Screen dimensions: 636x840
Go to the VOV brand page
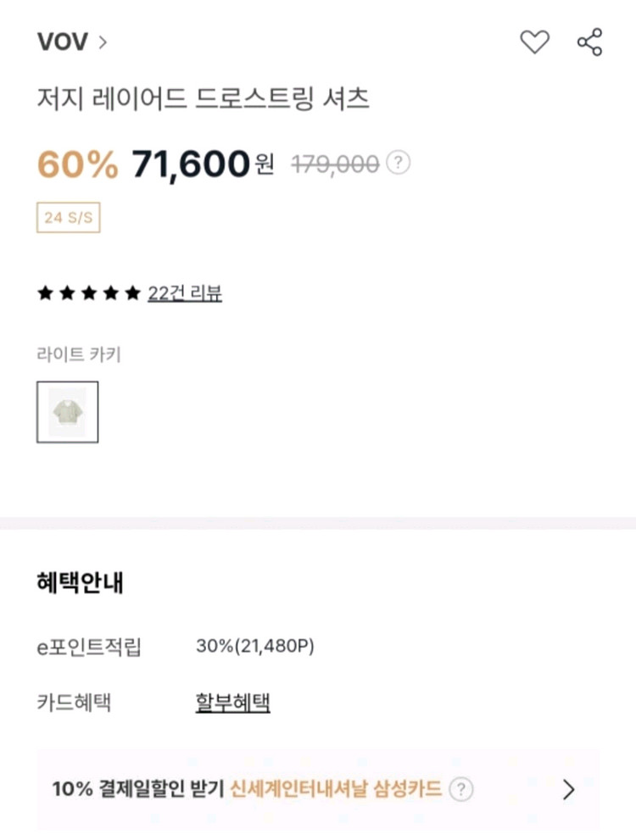[x=63, y=42]
